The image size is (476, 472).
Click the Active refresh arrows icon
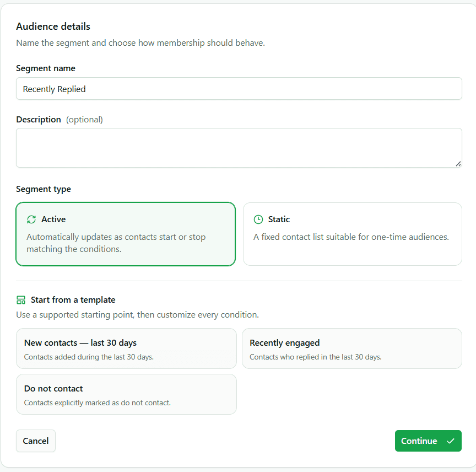[x=31, y=219]
